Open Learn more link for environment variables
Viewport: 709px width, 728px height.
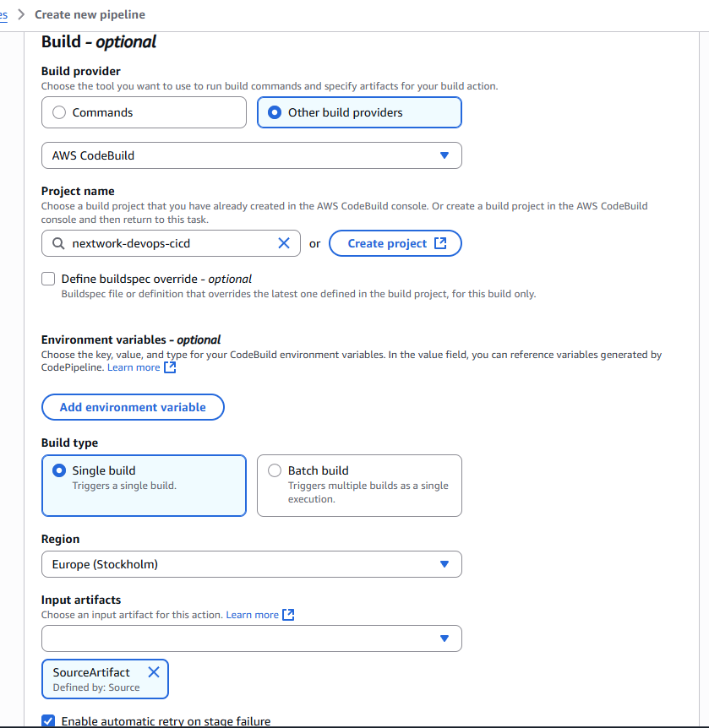pos(134,367)
